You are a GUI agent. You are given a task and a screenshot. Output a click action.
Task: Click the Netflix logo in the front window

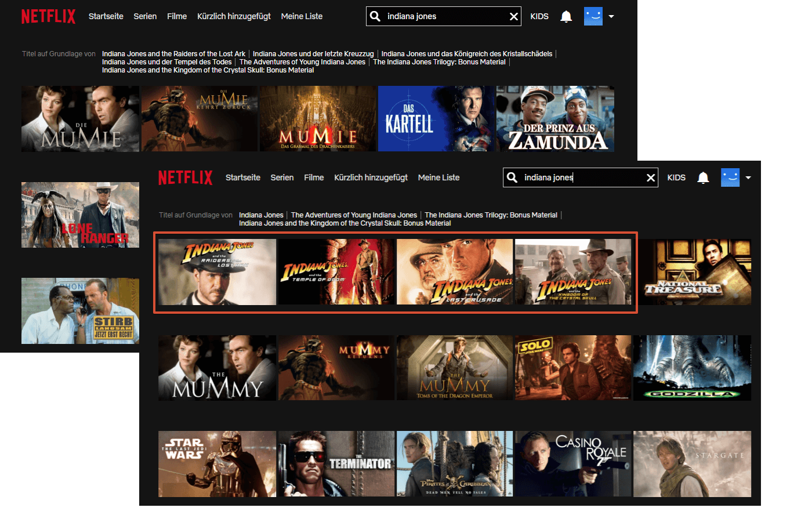(x=186, y=177)
